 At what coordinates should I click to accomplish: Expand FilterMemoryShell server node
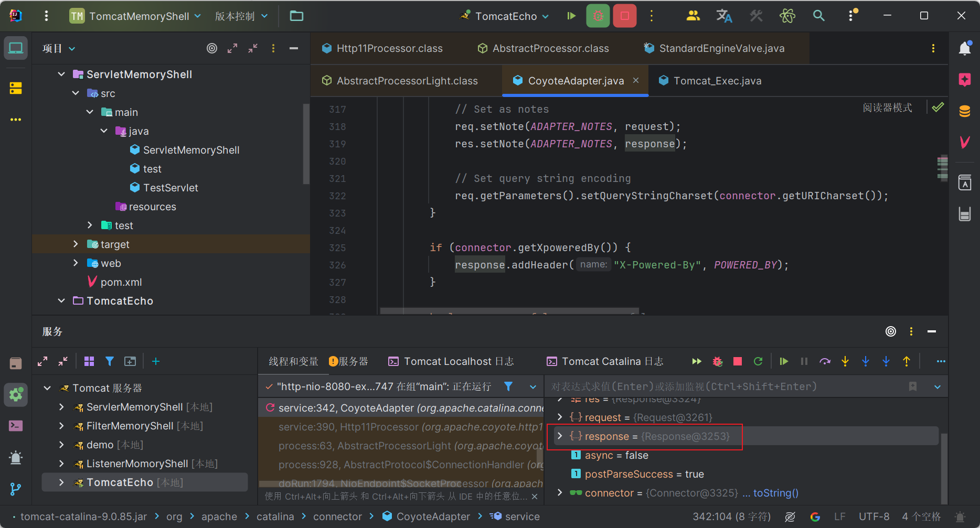click(61, 426)
